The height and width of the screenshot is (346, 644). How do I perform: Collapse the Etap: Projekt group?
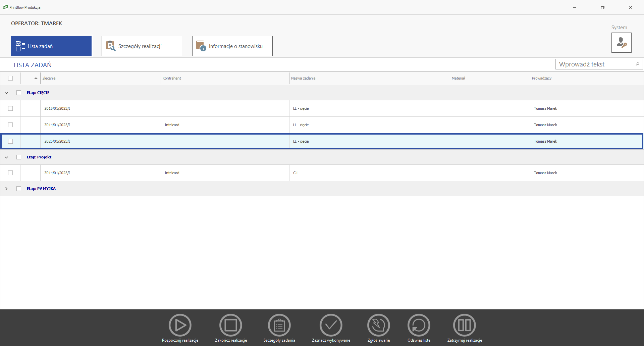click(x=6, y=157)
